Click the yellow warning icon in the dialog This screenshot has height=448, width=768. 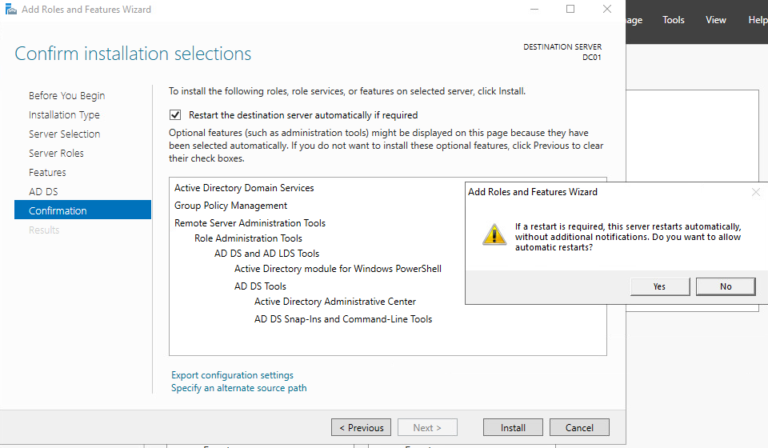[x=494, y=235]
